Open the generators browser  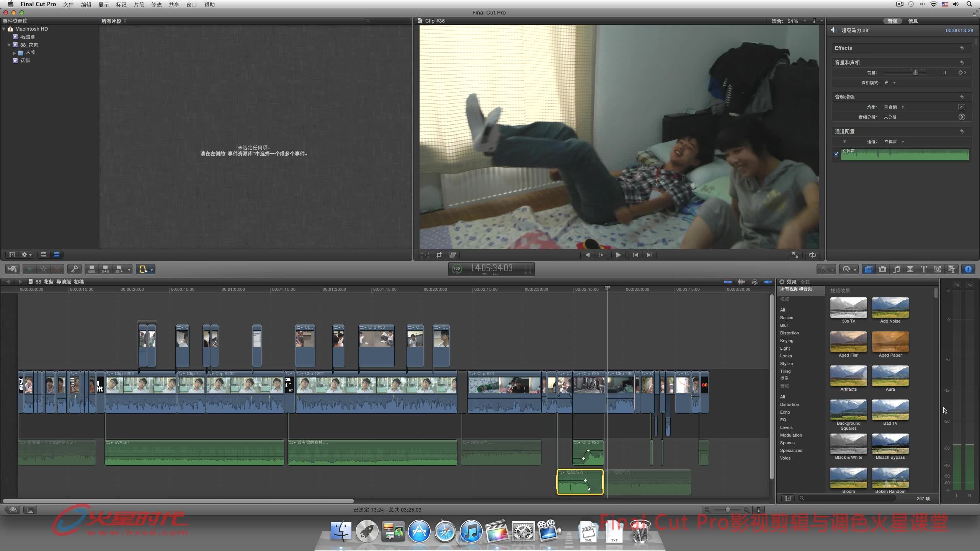pos(938,269)
